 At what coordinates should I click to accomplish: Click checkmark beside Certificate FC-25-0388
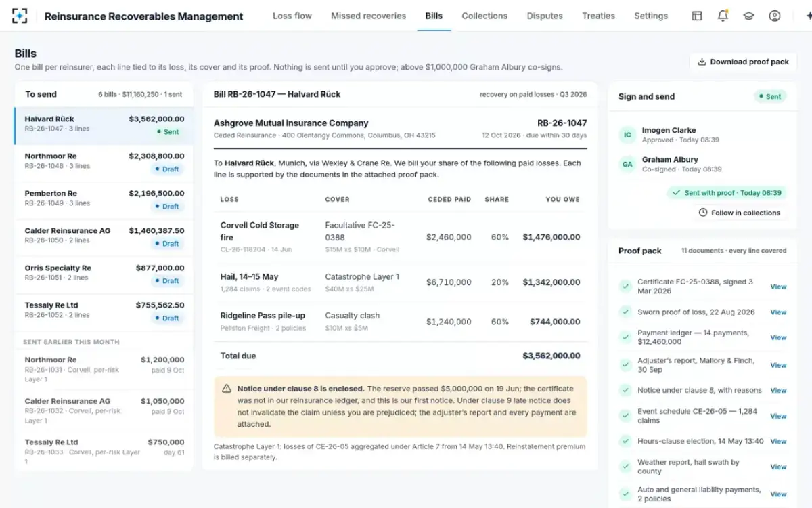625,286
